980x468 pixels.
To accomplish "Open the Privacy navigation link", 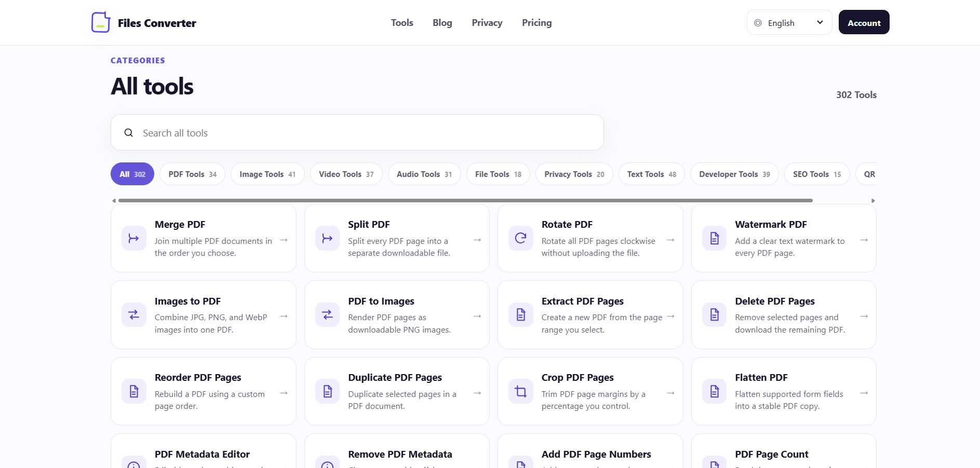I will [x=487, y=22].
